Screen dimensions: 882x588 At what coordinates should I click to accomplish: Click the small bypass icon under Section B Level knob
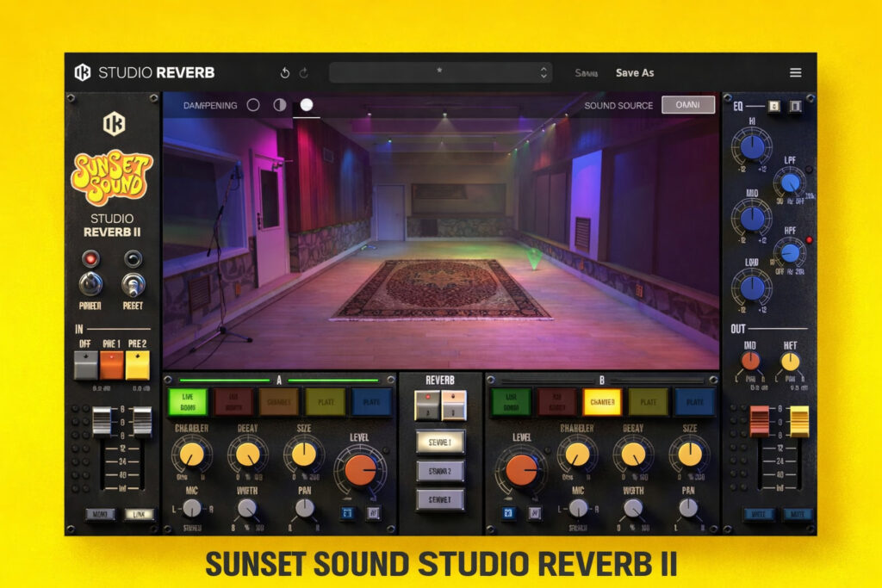pyautogui.click(x=534, y=511)
